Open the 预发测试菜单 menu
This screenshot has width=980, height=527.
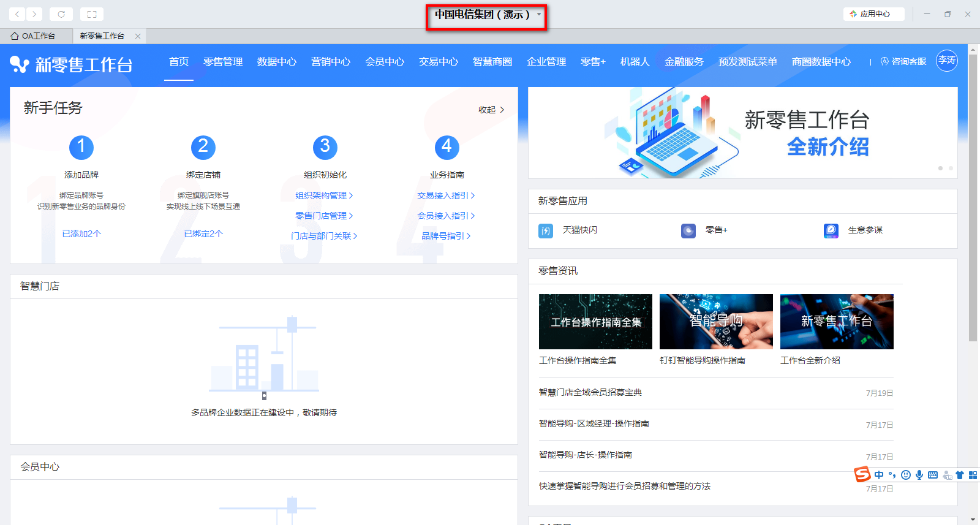[x=748, y=62]
